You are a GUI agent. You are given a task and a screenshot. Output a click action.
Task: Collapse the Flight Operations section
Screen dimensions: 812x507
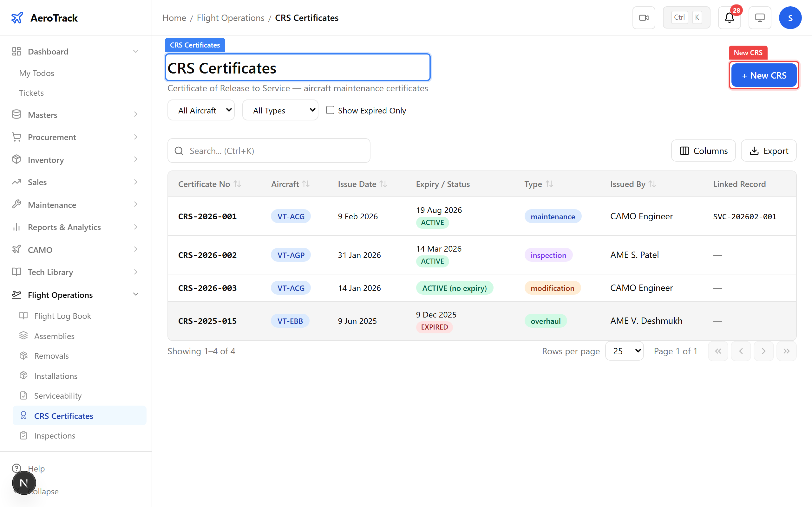[135, 294]
